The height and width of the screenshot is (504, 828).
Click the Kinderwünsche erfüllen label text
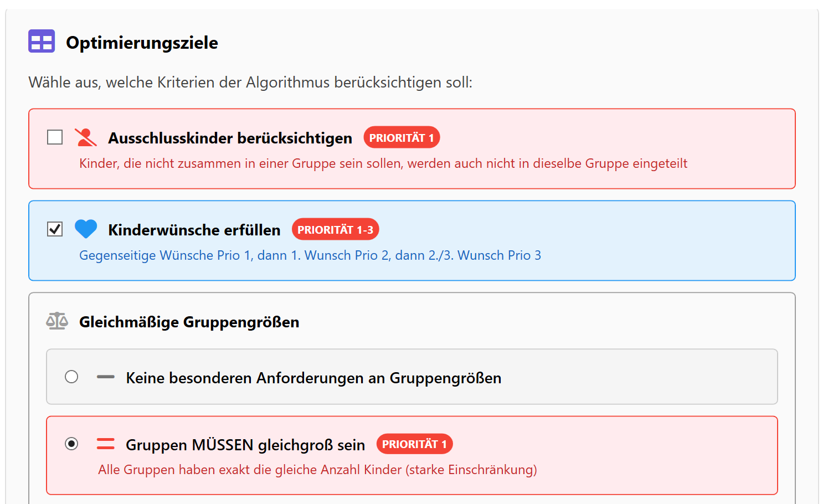click(194, 230)
